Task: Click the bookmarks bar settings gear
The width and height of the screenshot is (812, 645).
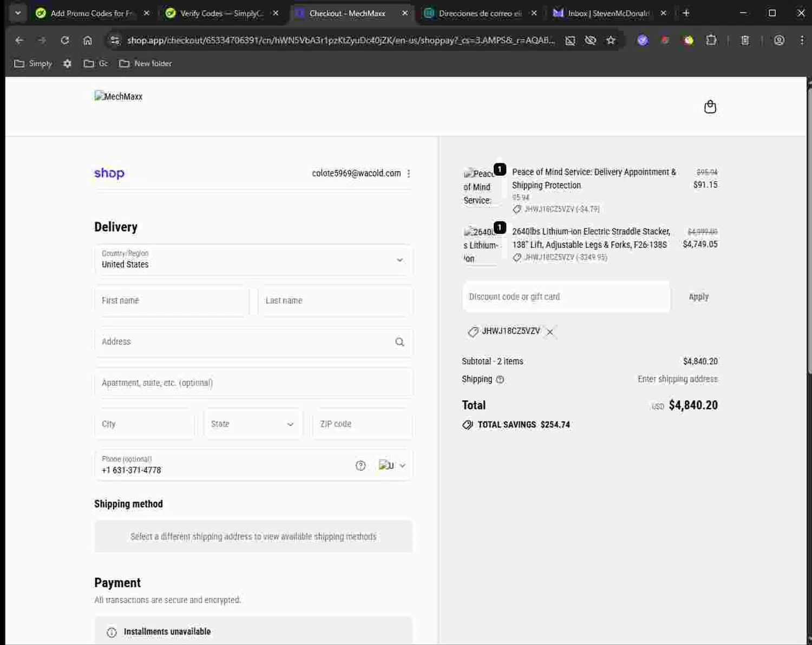Action: (x=67, y=63)
